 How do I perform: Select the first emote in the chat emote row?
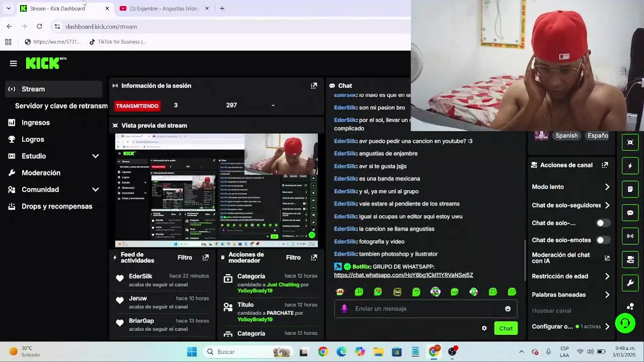[x=340, y=292]
